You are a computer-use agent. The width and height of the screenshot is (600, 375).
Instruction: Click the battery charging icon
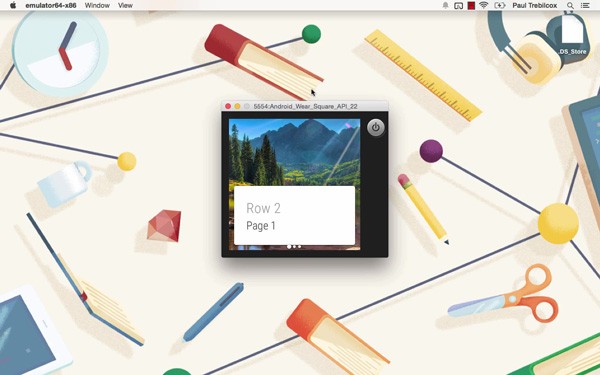pyautogui.click(x=500, y=5)
